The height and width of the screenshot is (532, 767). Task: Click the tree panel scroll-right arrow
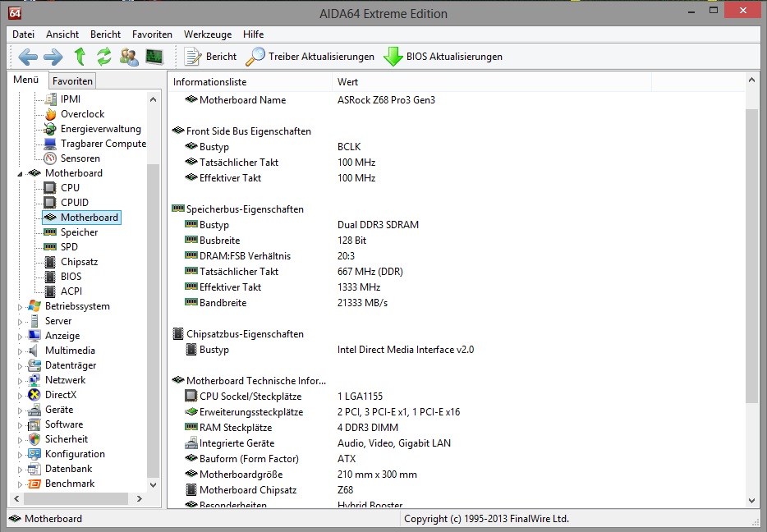pos(140,499)
